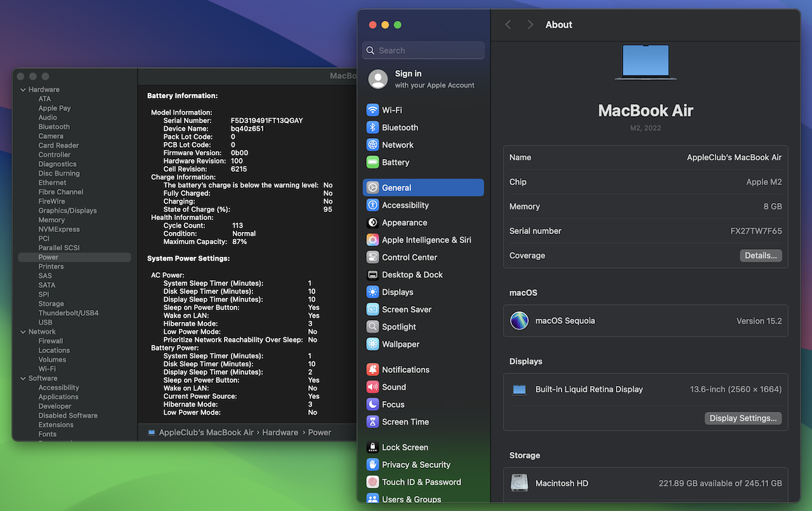
Task: Click the Built-in display icon
Action: pyautogui.click(x=520, y=390)
